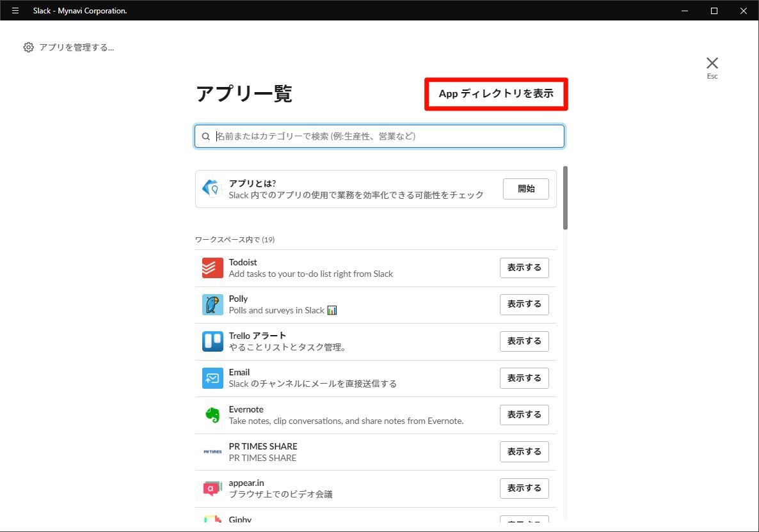Screen dimensions: 759x532
Task: Click 表示する button for Evernote
Action: (524, 415)
